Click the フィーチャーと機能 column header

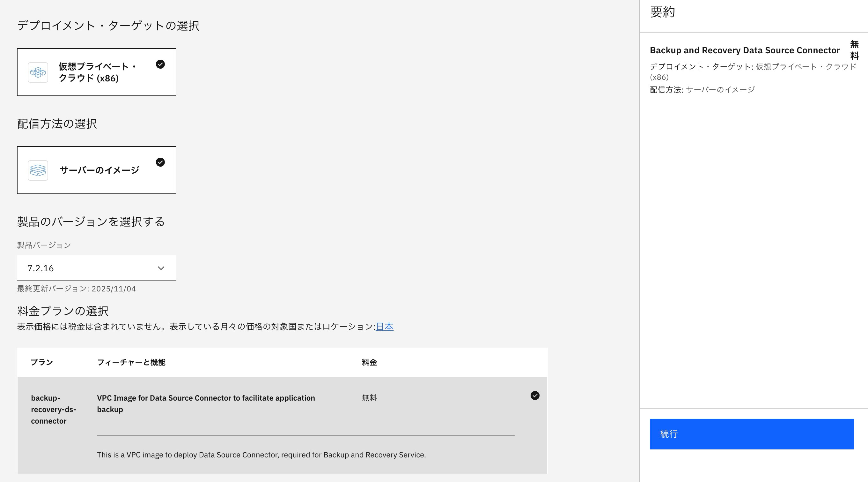point(131,362)
